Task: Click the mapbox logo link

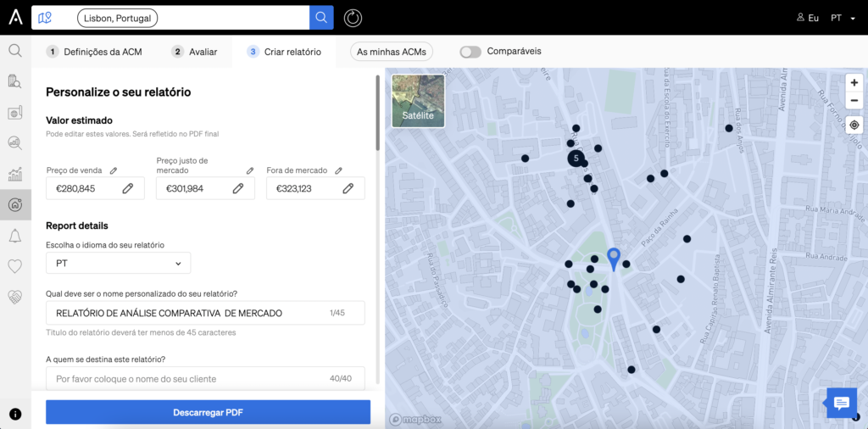Action: tap(415, 419)
